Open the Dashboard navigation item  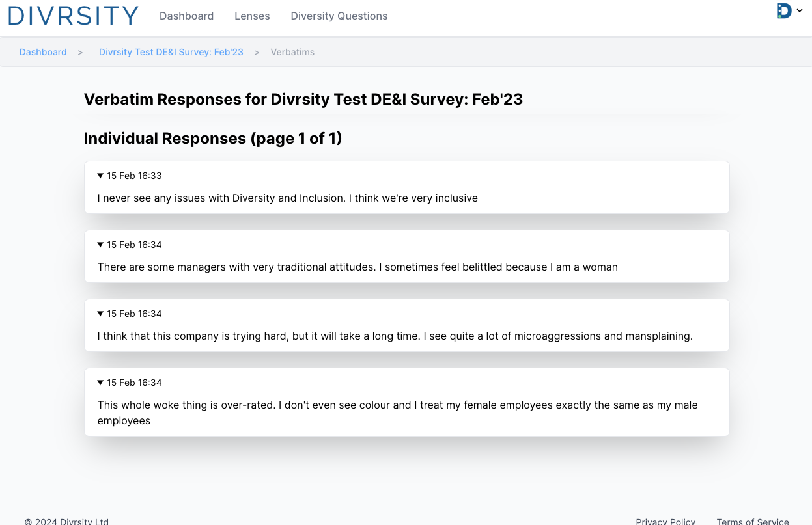pyautogui.click(x=186, y=16)
